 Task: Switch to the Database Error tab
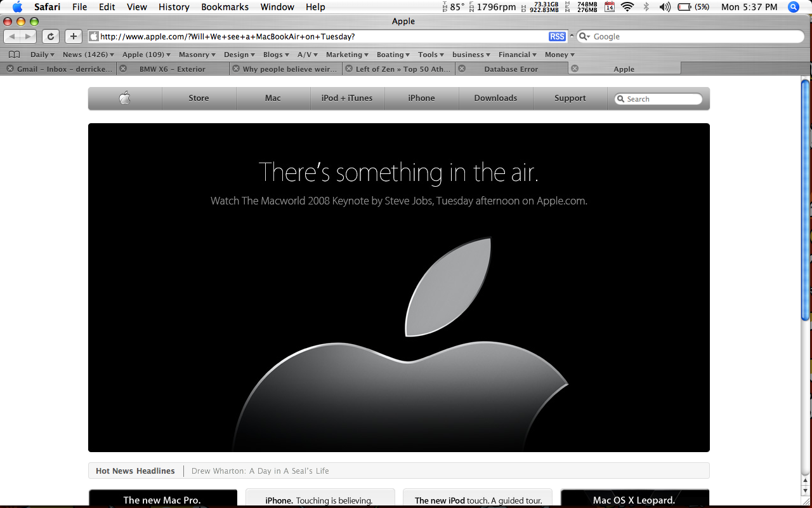[511, 69]
